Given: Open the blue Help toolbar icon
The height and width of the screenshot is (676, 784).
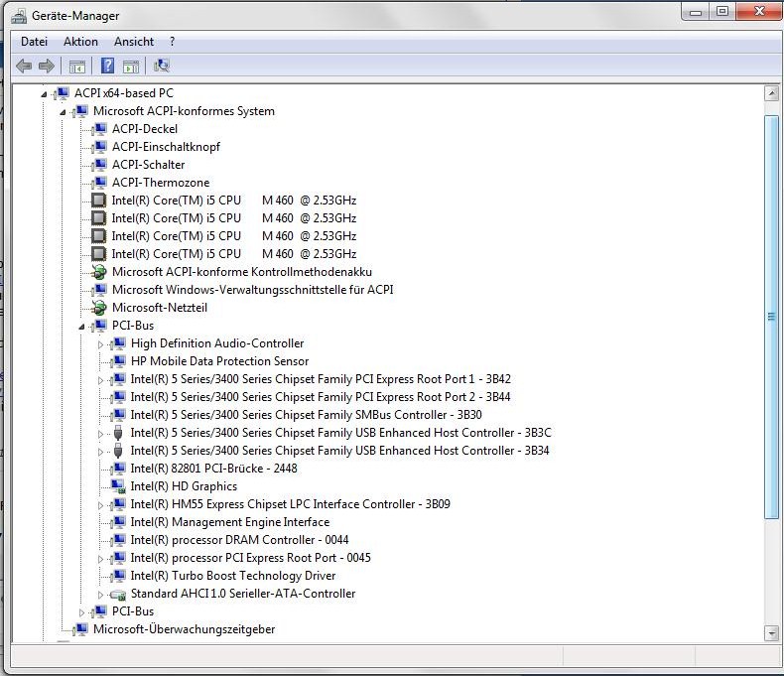Looking at the screenshot, I should (x=107, y=66).
